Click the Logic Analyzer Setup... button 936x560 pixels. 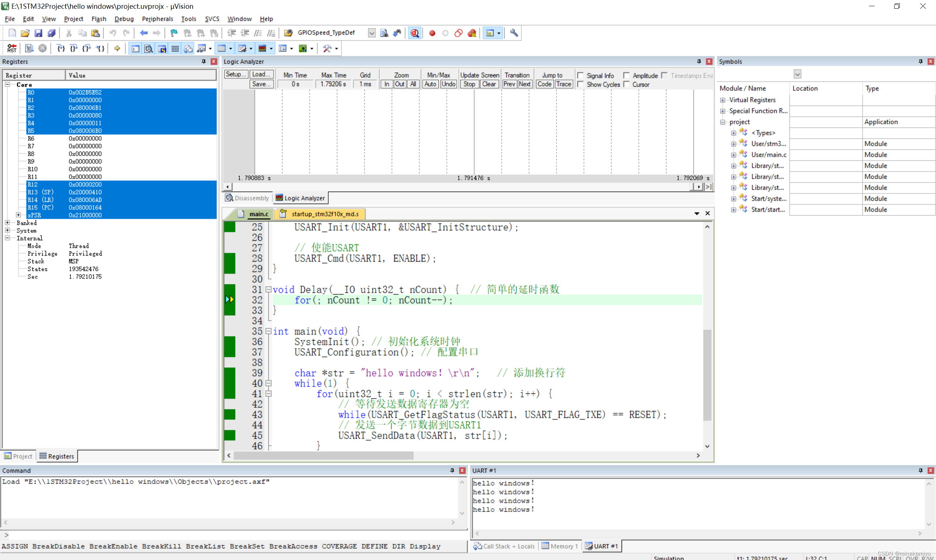(236, 74)
